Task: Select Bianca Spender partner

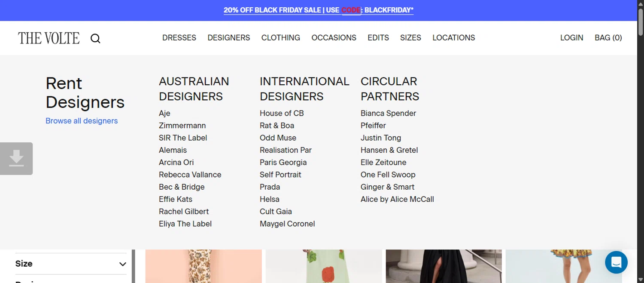Action: pos(388,113)
